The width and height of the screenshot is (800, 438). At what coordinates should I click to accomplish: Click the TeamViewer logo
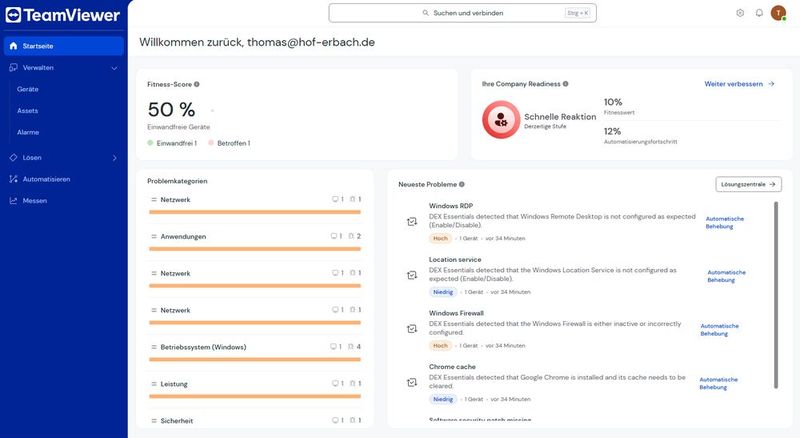click(62, 15)
